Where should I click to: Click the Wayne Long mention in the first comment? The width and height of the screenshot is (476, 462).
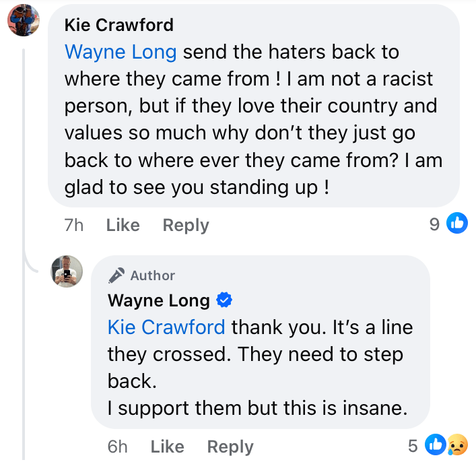point(121,52)
